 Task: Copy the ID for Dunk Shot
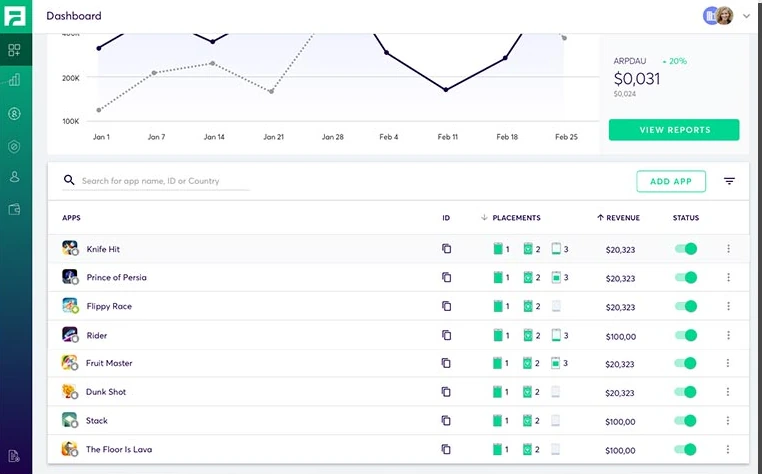446,391
